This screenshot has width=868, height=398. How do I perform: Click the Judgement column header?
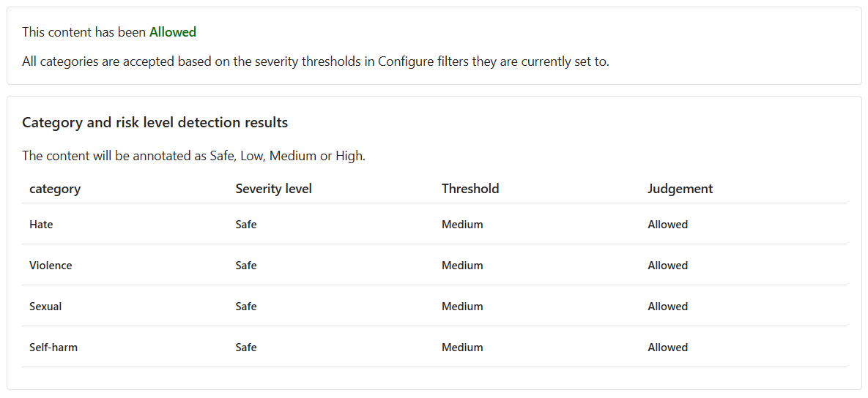click(680, 189)
